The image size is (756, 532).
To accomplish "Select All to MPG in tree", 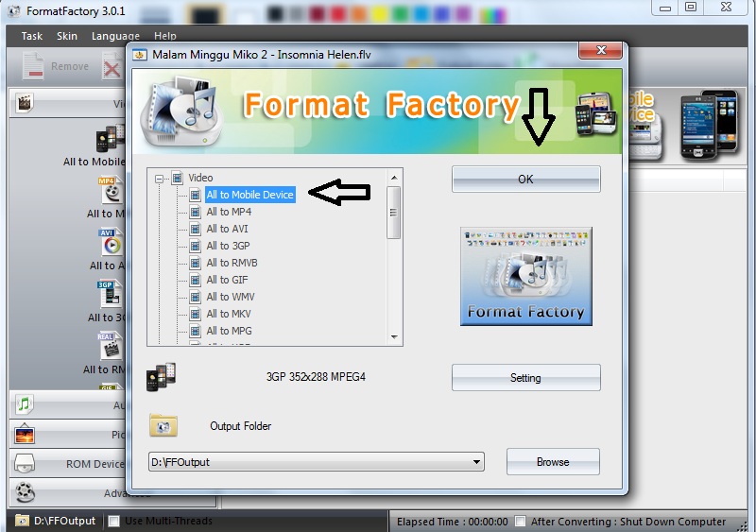I will [x=229, y=331].
